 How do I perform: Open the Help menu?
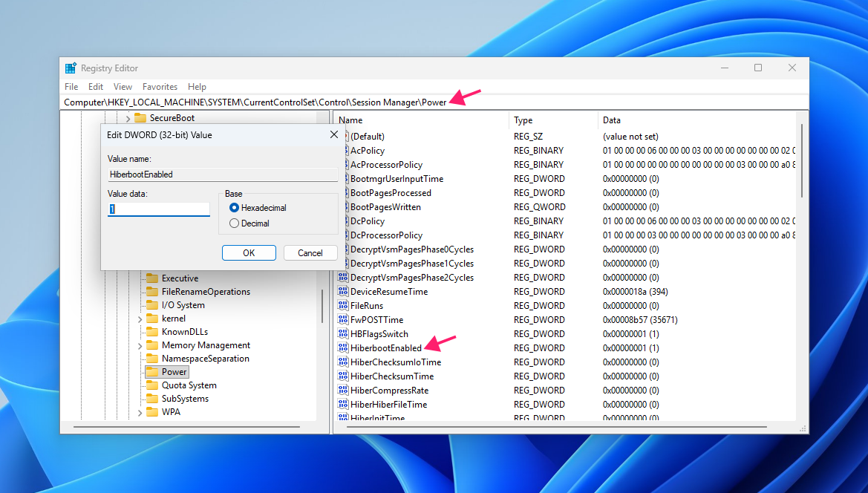(197, 86)
